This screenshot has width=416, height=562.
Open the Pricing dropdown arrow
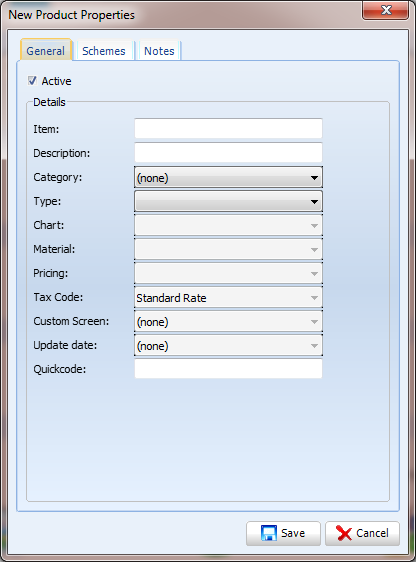click(314, 273)
